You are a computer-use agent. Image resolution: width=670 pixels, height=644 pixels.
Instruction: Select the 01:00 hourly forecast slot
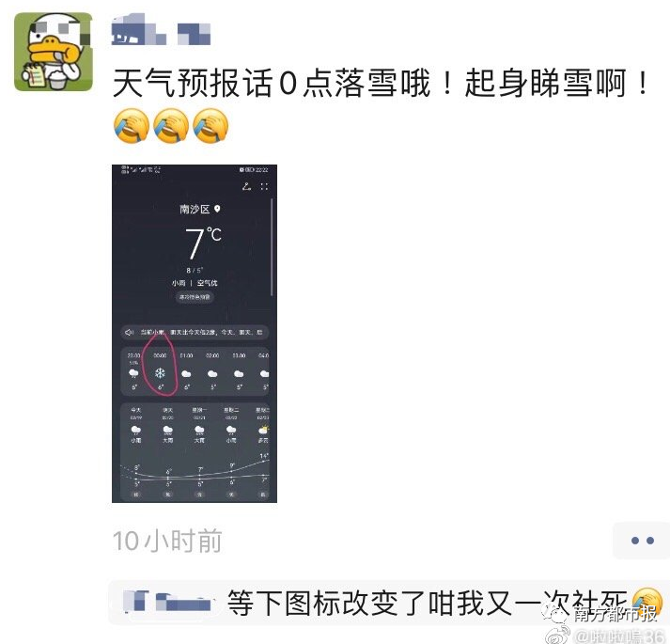tap(186, 372)
